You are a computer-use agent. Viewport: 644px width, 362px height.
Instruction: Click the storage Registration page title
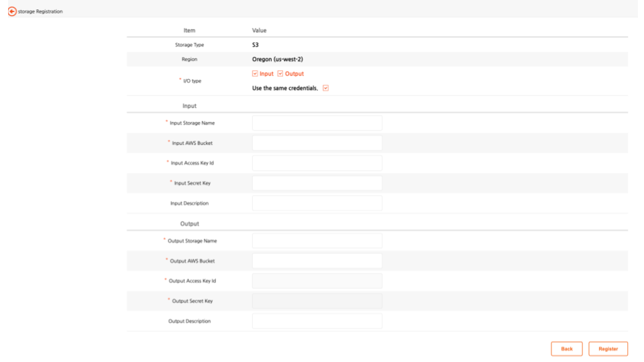[x=40, y=11]
